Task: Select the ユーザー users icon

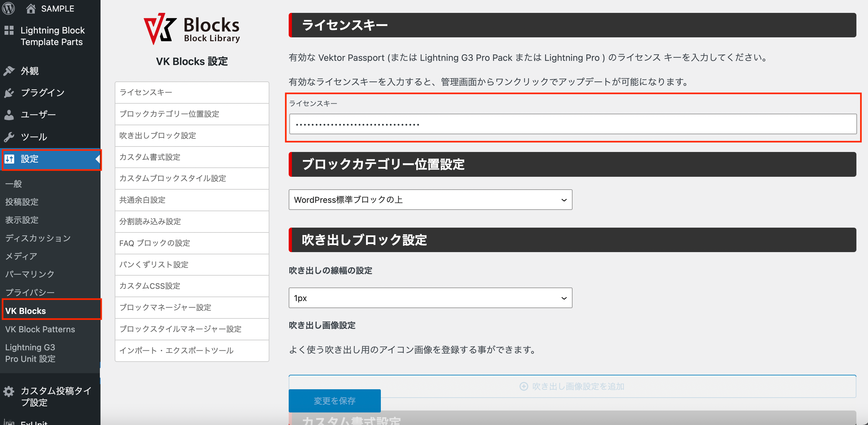Action: [9, 115]
